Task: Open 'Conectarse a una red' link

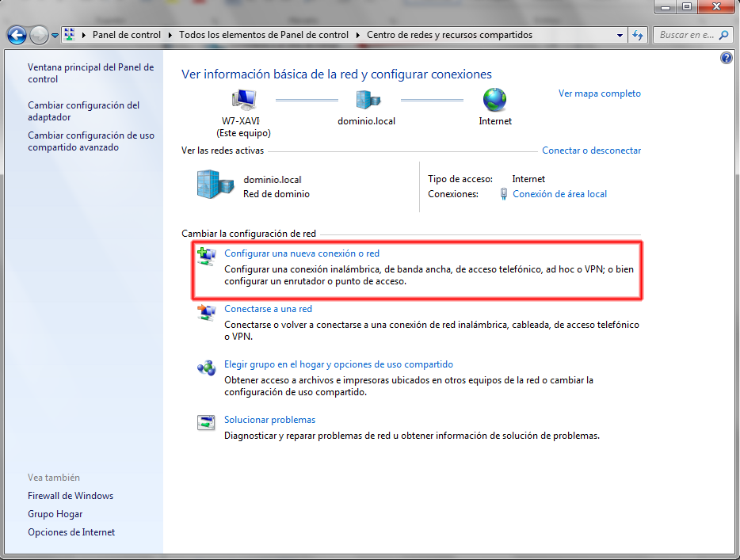Action: pyautogui.click(x=268, y=309)
